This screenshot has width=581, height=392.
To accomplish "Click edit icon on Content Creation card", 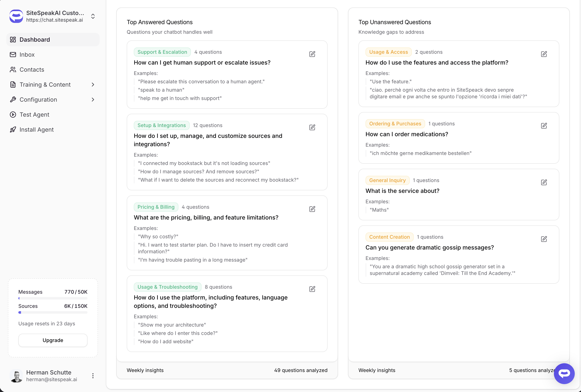I will tap(544, 239).
